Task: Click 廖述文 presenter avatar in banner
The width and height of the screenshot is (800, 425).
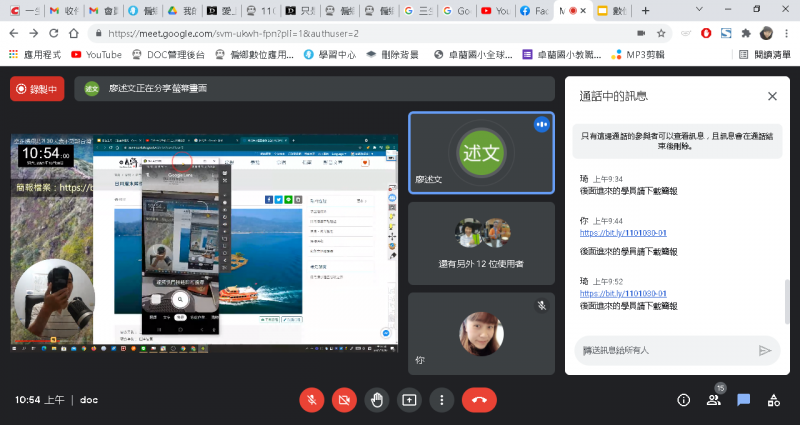Action: [92, 89]
